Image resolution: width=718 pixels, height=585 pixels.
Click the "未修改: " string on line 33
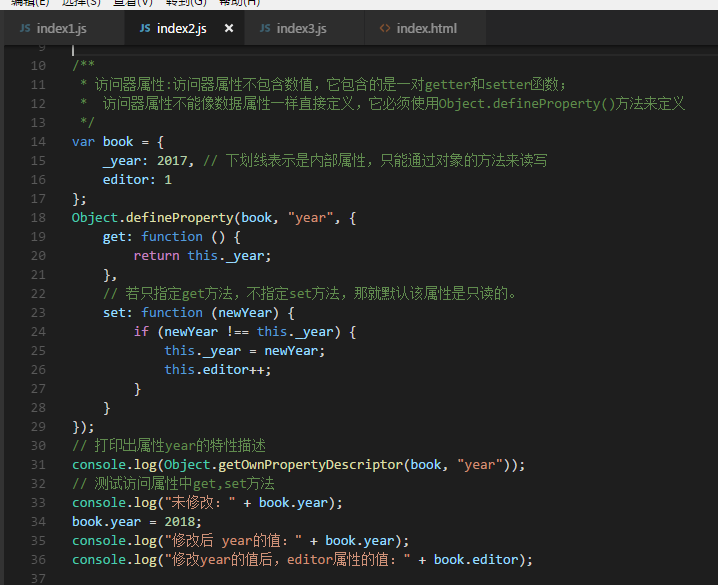[x=200, y=503]
